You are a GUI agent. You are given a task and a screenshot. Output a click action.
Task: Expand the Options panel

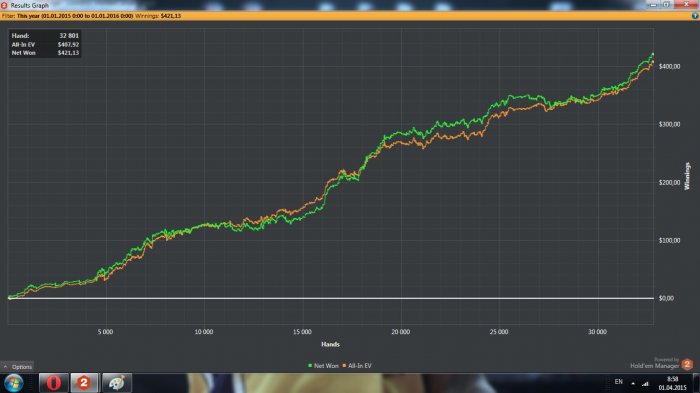pyautogui.click(x=17, y=367)
